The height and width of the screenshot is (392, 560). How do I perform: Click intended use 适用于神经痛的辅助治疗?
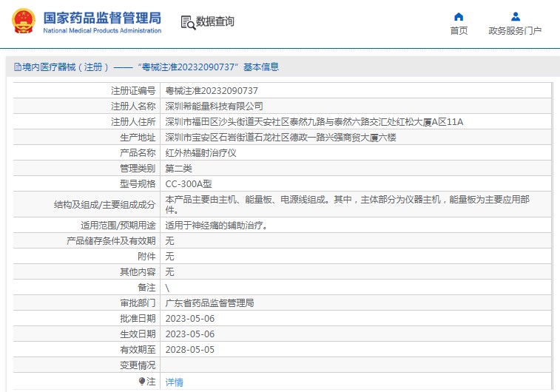(x=217, y=226)
